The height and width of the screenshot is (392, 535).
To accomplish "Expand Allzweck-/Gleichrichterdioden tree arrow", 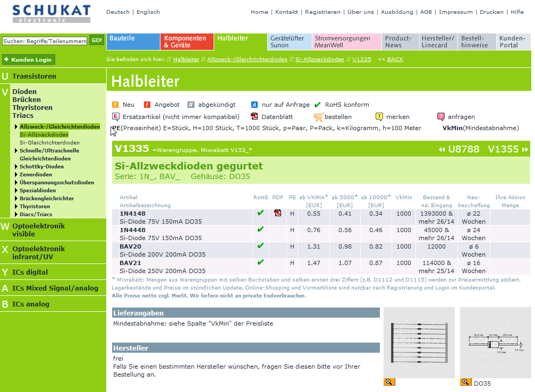I will (16, 126).
